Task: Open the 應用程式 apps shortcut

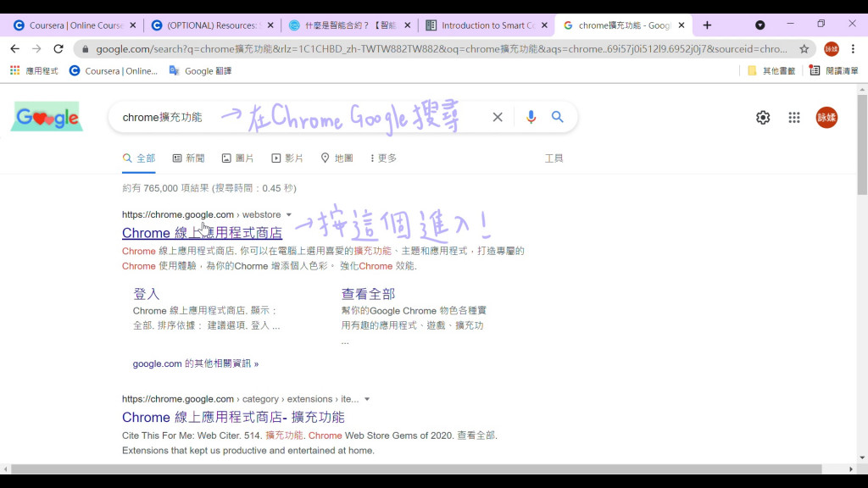Action: point(34,71)
